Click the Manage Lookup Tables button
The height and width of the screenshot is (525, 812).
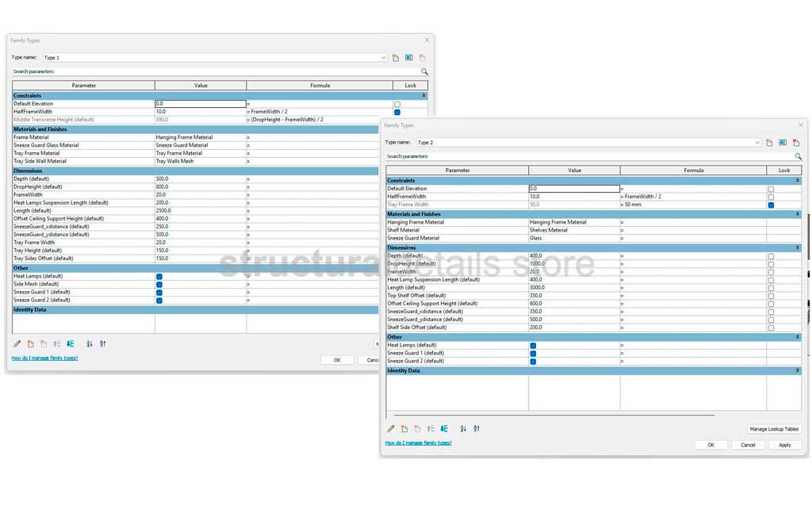[774, 429]
